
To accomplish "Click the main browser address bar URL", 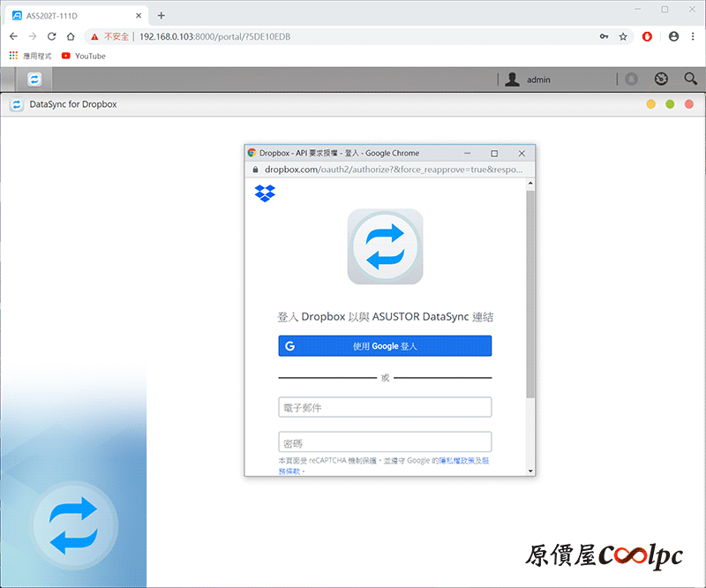I will [214, 36].
